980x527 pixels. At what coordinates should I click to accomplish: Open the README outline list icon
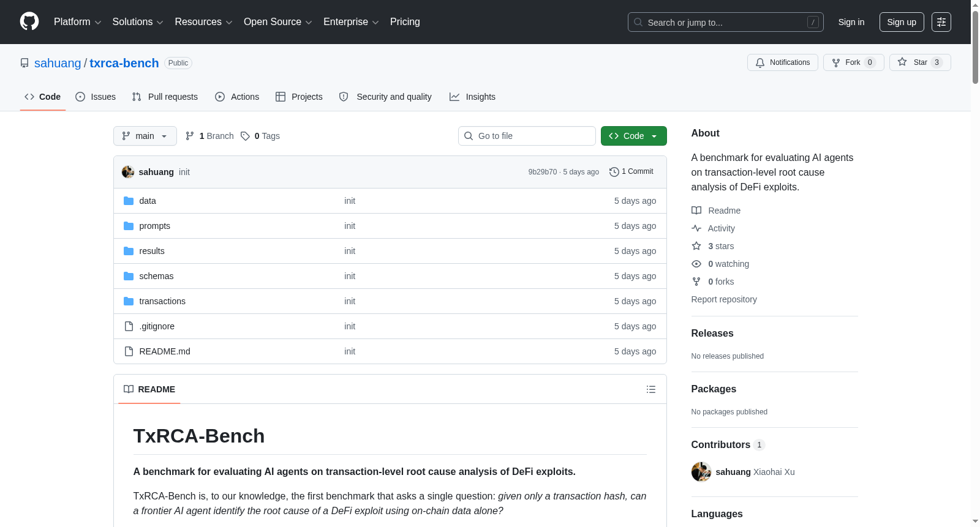651,389
